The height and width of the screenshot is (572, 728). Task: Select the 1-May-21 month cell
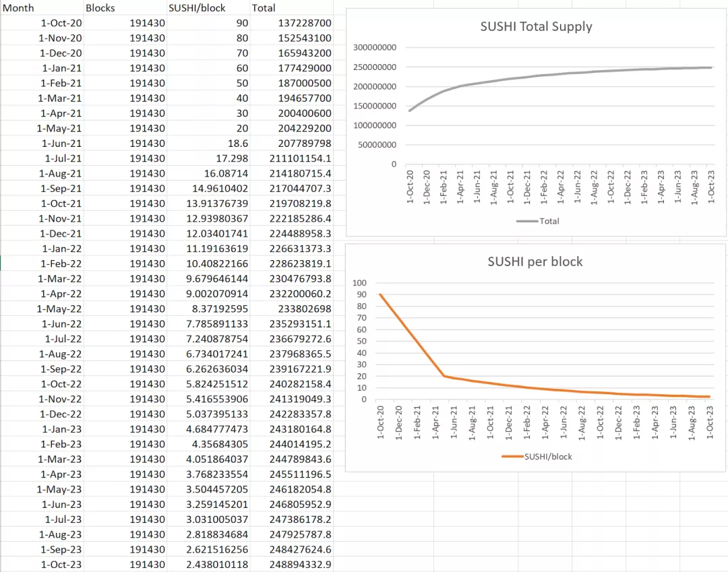tap(42, 128)
